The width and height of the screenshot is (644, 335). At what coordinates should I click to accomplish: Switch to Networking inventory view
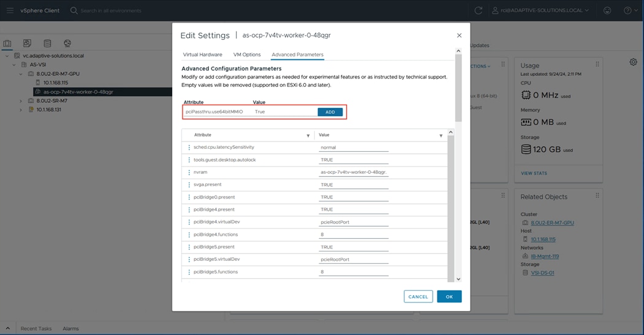[x=67, y=43]
